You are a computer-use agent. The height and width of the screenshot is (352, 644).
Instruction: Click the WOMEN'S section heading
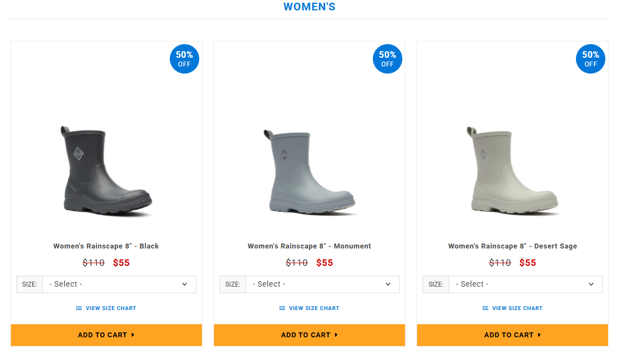pyautogui.click(x=309, y=7)
